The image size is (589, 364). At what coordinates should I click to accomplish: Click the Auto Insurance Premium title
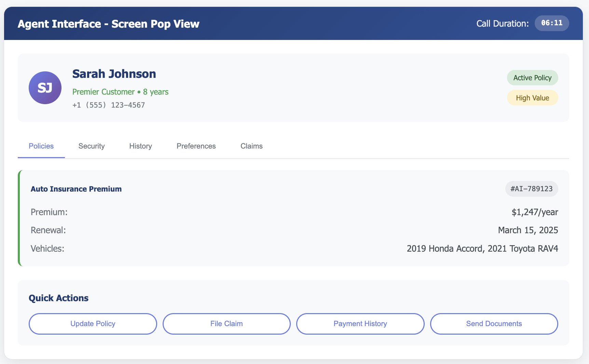click(x=76, y=189)
